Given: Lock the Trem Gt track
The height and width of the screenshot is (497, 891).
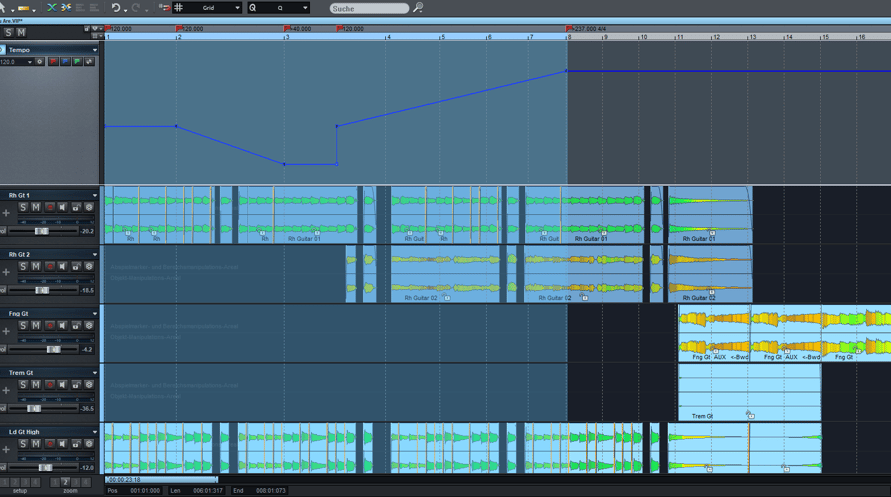Looking at the screenshot, I should click(x=76, y=385).
